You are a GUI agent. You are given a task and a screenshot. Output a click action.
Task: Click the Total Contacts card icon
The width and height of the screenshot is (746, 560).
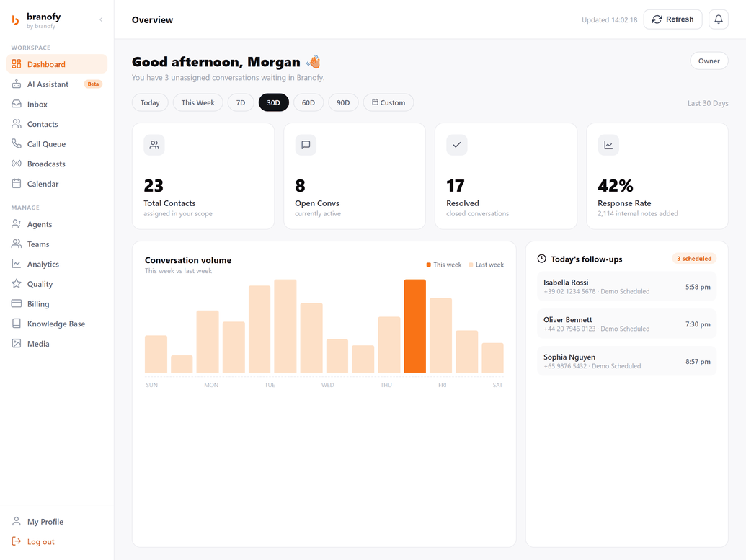pos(154,145)
